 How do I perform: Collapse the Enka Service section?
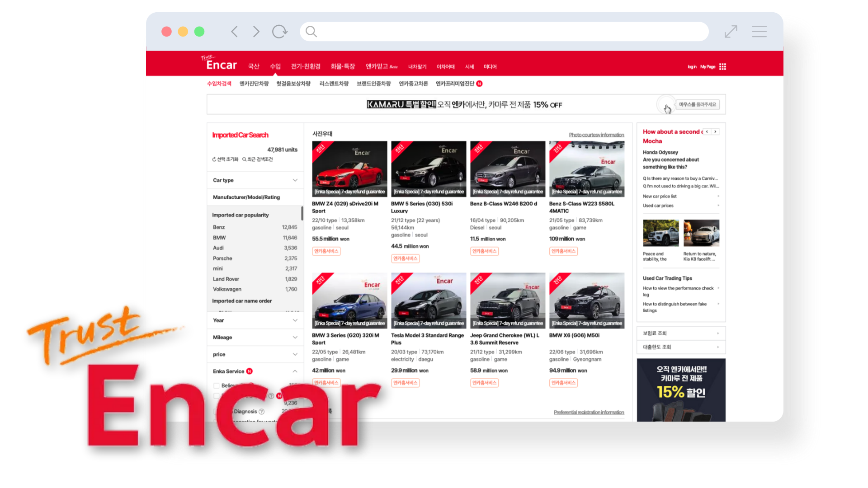click(x=295, y=371)
